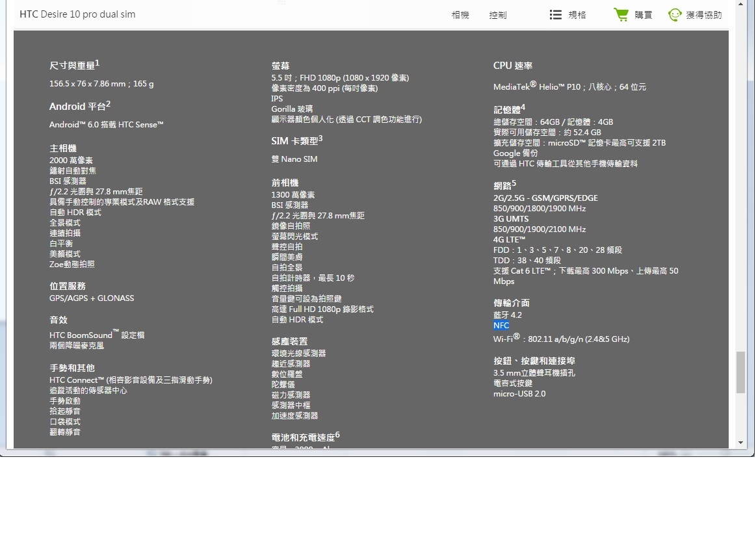Viewport: 756px width, 533px height.
Task: Click the Android 6.0 搭載 HTC Sense line
Action: pyautogui.click(x=106, y=125)
